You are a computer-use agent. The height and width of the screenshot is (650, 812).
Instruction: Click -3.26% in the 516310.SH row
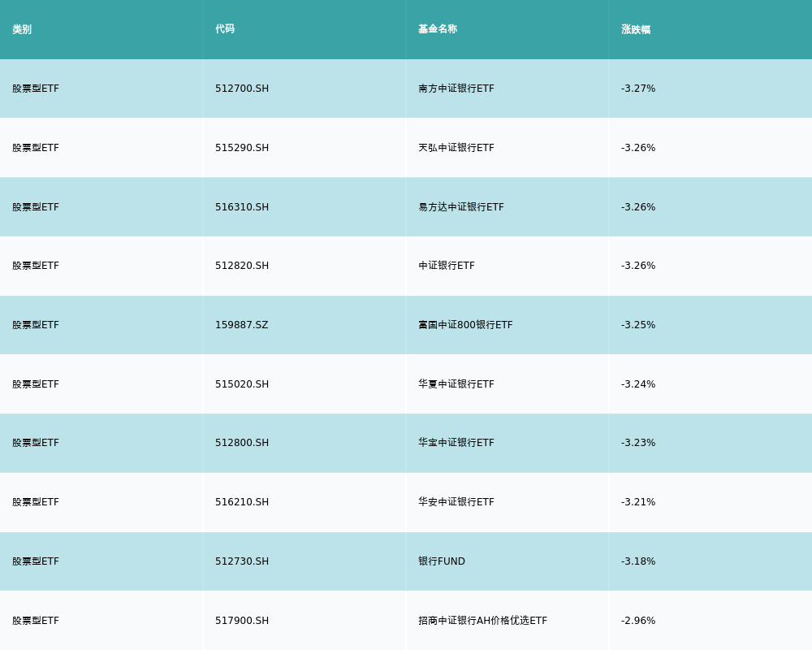coord(638,207)
